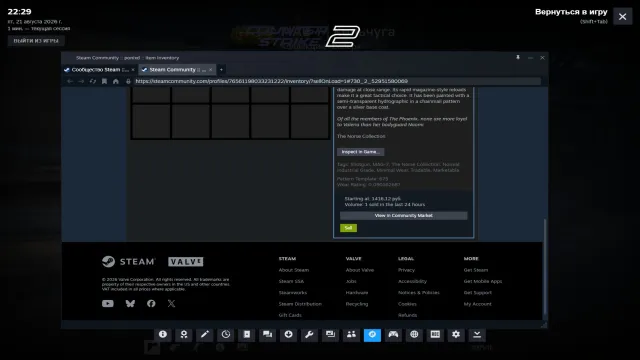Open Steam YouTube social icon

point(108,303)
